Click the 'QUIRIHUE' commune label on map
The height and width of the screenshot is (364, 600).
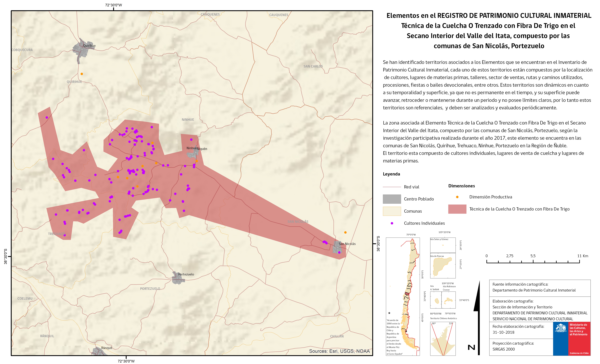[74, 82]
